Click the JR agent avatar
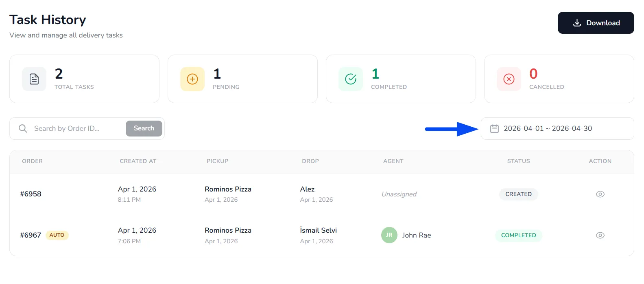 click(389, 235)
